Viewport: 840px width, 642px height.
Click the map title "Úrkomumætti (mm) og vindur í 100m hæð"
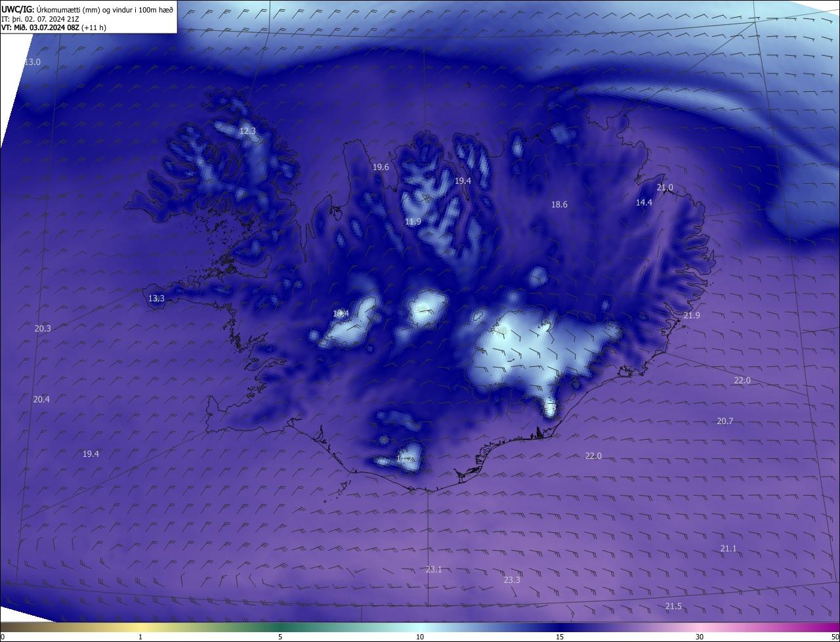pyautogui.click(x=105, y=10)
